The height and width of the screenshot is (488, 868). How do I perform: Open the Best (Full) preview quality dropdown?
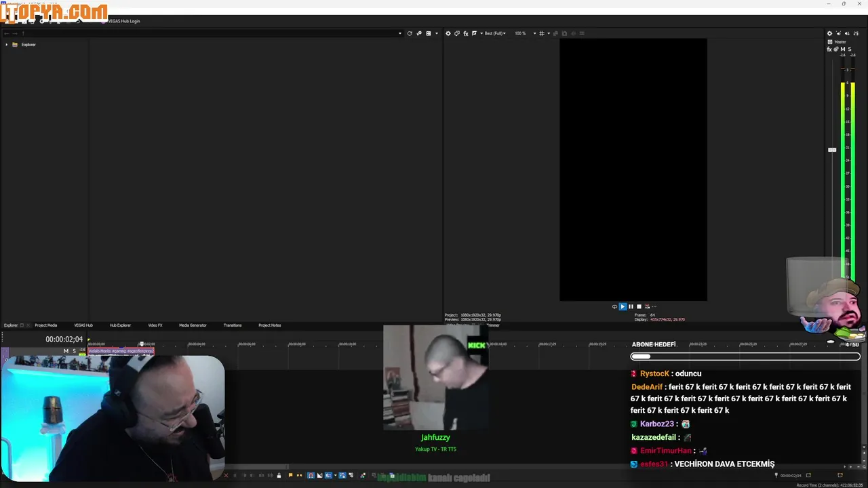495,33
